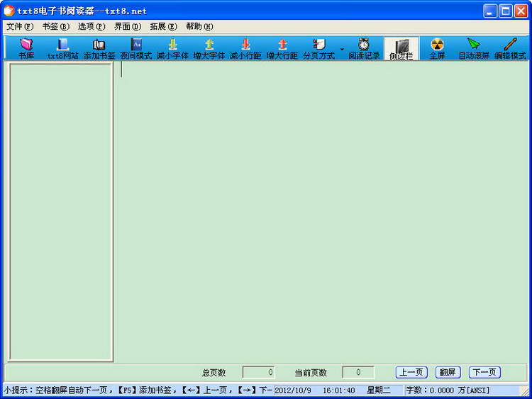532x399 pixels.
Task: Open 阅读记录 reading history
Action: (x=364, y=48)
